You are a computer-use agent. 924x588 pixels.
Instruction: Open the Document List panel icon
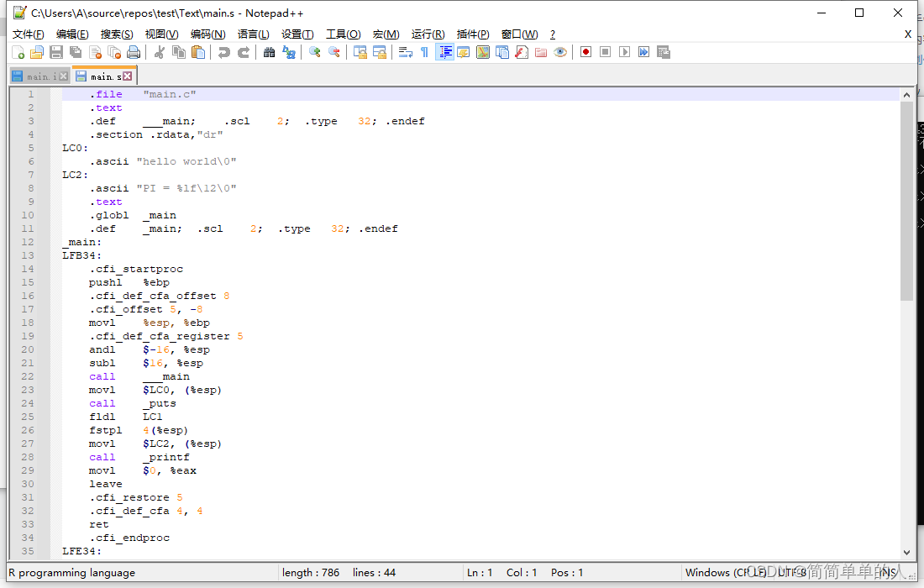(x=502, y=52)
